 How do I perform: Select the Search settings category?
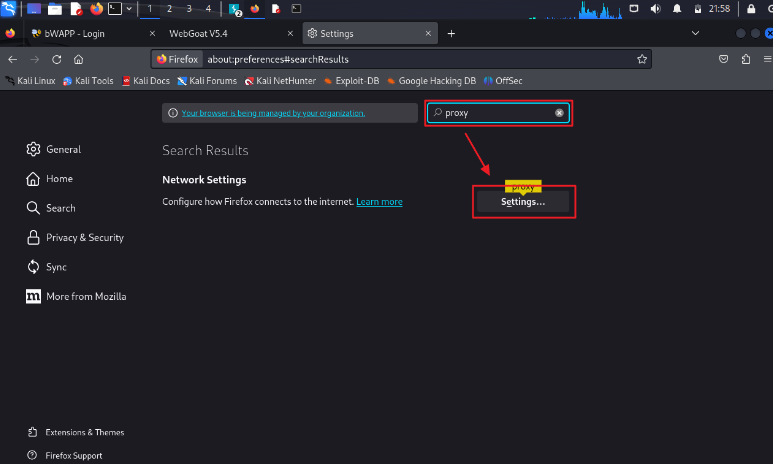[51, 208]
